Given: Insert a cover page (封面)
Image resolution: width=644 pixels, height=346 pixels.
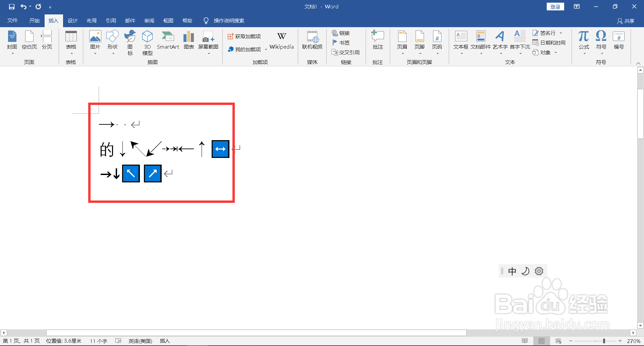Looking at the screenshot, I should click(x=12, y=43).
